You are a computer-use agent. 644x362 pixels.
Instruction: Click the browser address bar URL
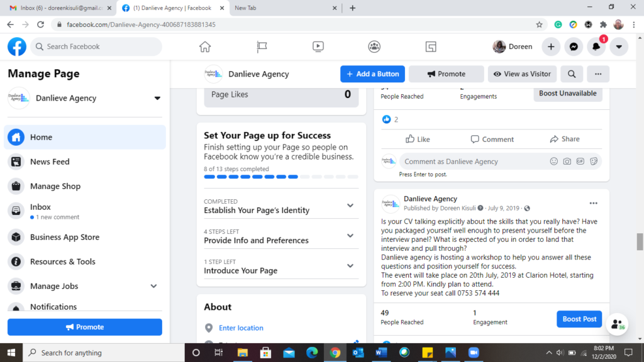click(x=141, y=25)
